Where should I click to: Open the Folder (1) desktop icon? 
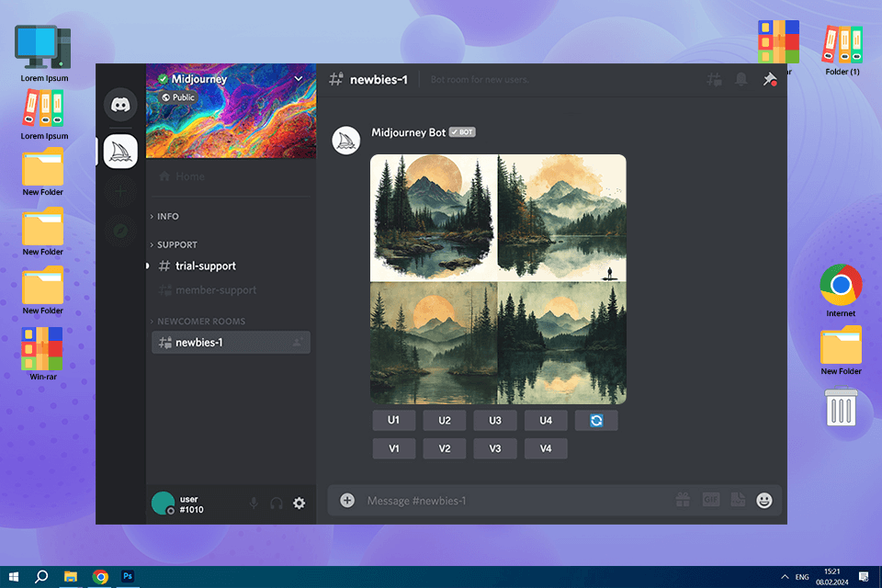click(842, 51)
